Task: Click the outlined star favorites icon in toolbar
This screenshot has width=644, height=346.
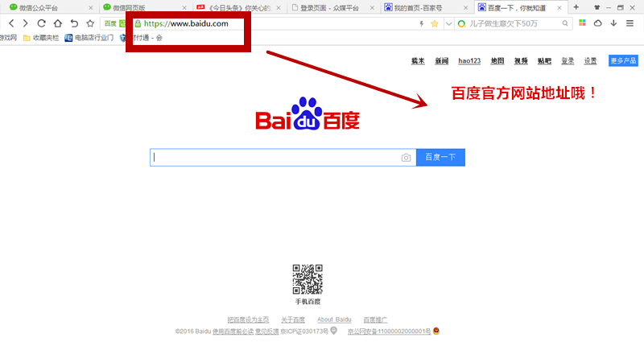Action: pos(90,23)
